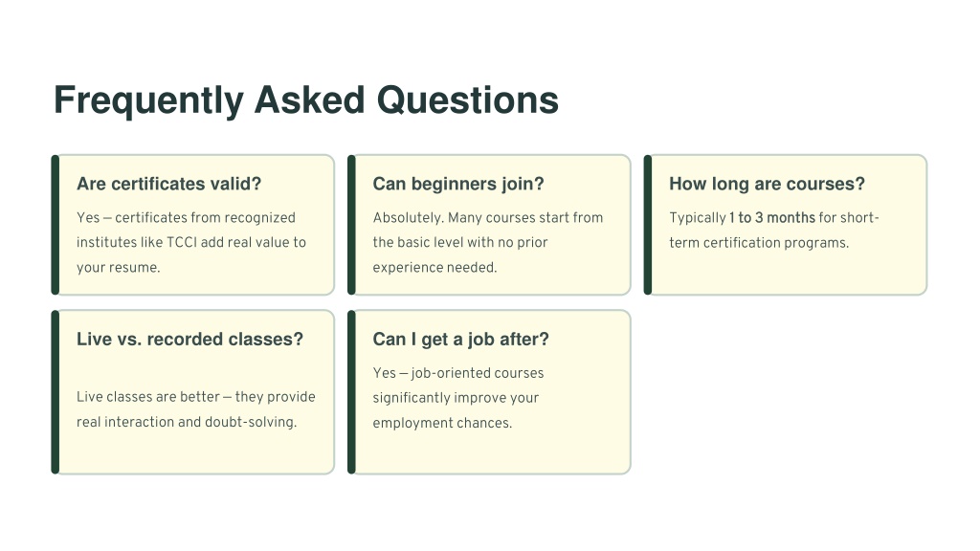Viewport: 980px width, 551px height.
Task: Expand the 'How long are courses?' question
Action: pyautogui.click(x=767, y=184)
